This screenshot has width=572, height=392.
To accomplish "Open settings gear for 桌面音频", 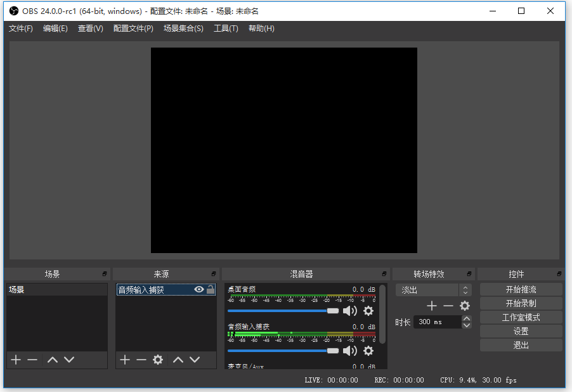I will (x=368, y=311).
